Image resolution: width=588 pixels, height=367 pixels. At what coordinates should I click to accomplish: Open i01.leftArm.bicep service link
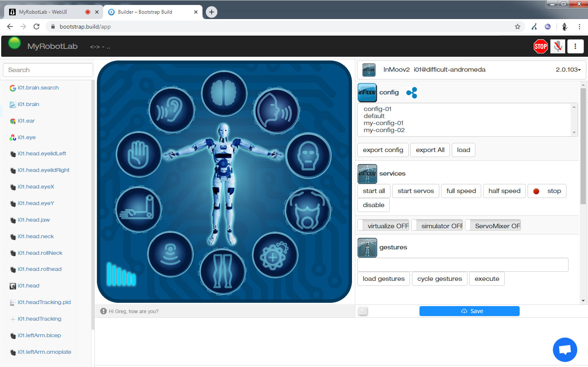39,336
